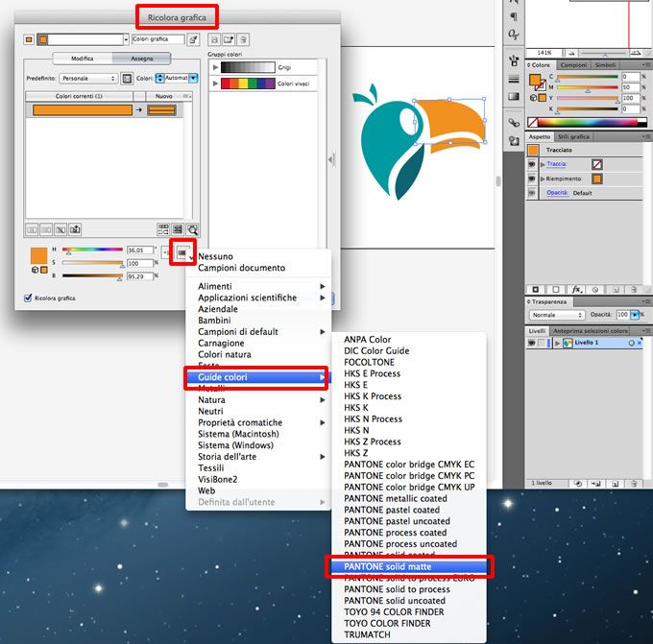Expand the Riempimento row in Aspetto panel
The width and height of the screenshot is (653, 644).
coord(543,179)
